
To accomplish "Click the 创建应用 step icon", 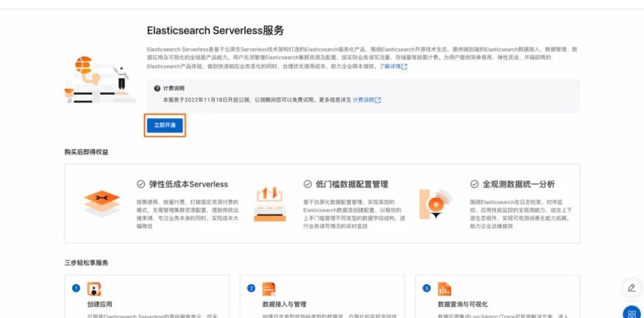I will click(x=94, y=289).
